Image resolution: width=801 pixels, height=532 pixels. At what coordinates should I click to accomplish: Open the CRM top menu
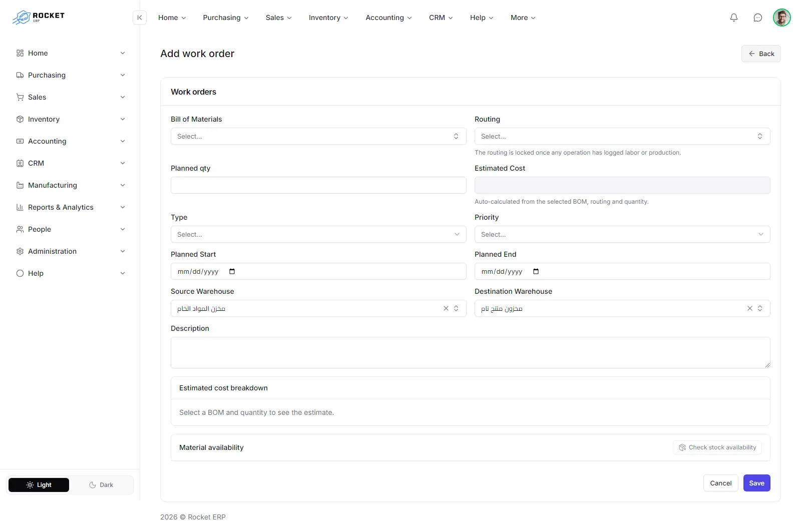[441, 18]
